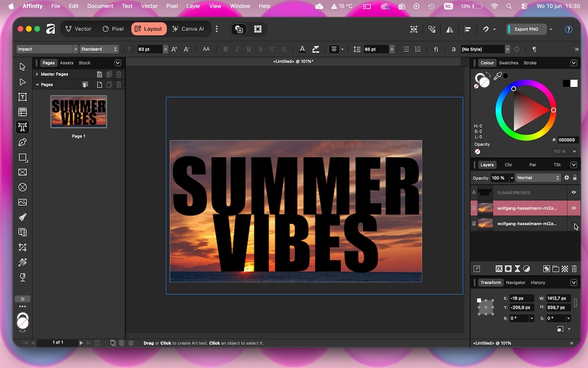The height and width of the screenshot is (368, 588).
Task: Select the Crop tool
Action: pyautogui.click(x=22, y=247)
